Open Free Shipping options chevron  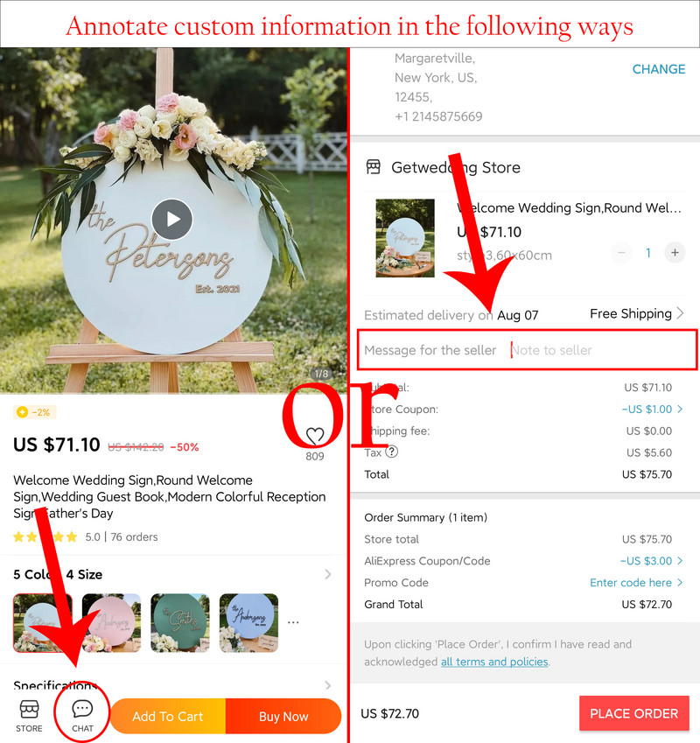[x=681, y=313]
